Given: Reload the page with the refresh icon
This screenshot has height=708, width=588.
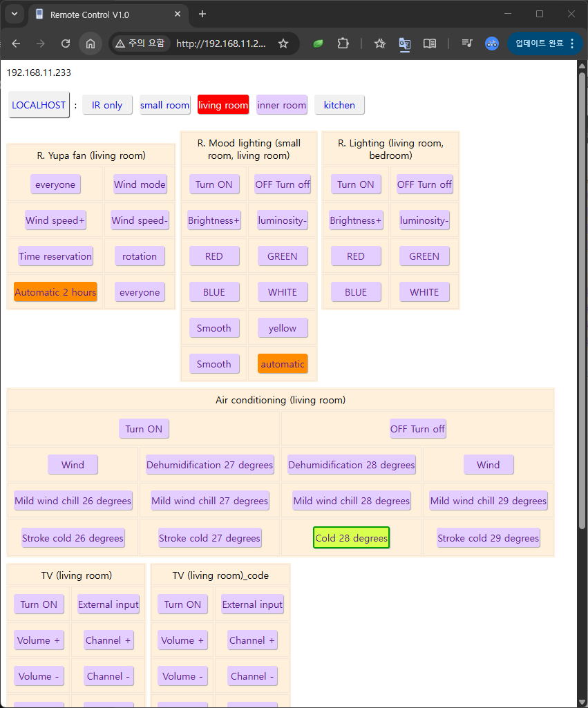Looking at the screenshot, I should 66,44.
